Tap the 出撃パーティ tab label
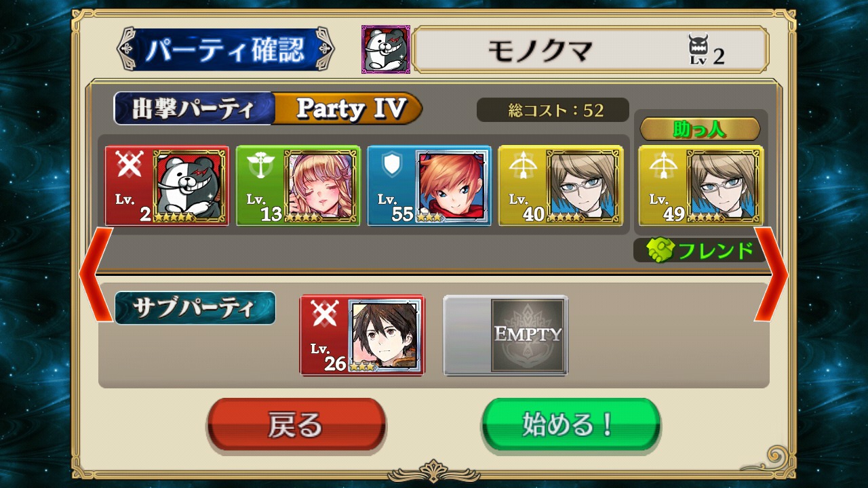Image resolution: width=868 pixels, height=488 pixels. pos(194,108)
